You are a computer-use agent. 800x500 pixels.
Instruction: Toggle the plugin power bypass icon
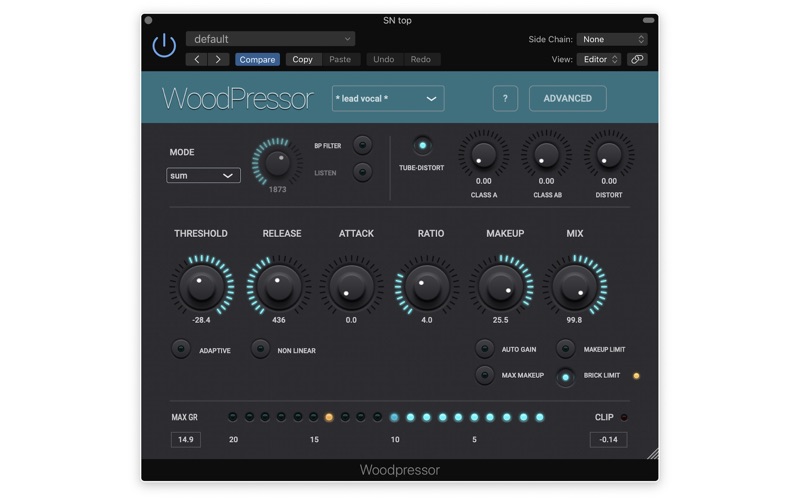coord(164,45)
